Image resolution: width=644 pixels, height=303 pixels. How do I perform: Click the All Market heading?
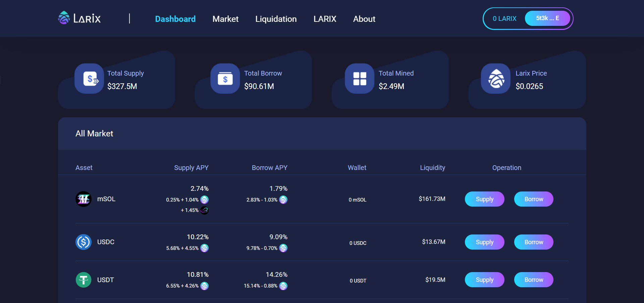point(94,134)
